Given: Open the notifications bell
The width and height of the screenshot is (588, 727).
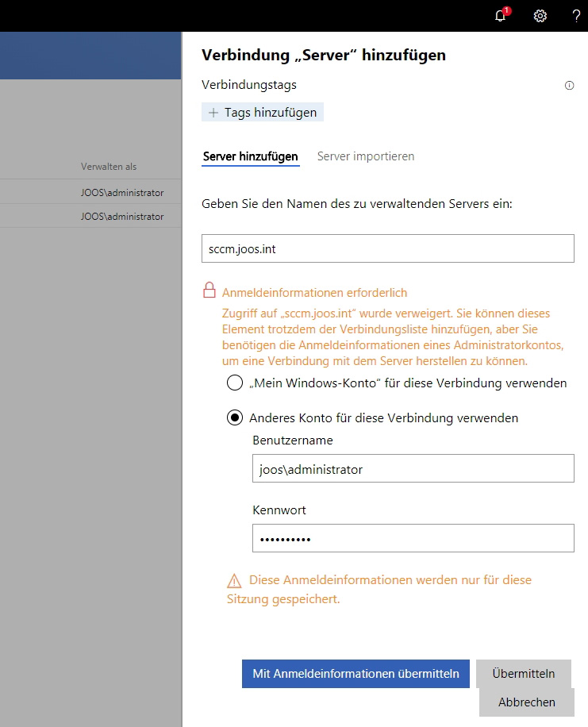Looking at the screenshot, I should click(499, 16).
